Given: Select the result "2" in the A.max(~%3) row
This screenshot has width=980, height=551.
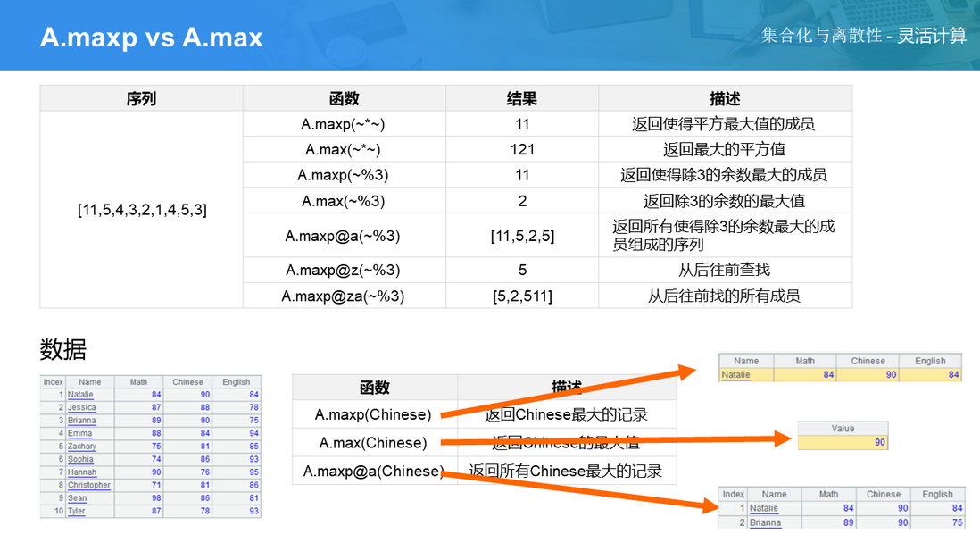Looking at the screenshot, I should [522, 201].
